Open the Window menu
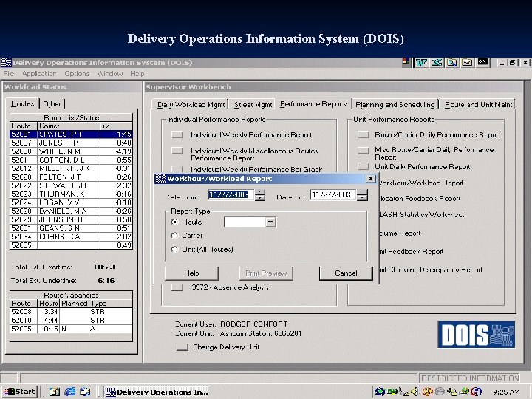The image size is (532, 399). click(x=110, y=74)
